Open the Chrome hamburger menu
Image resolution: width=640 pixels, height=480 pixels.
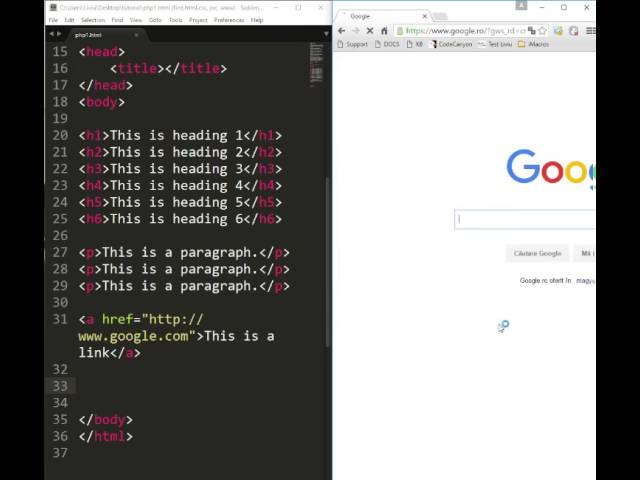tap(590, 31)
